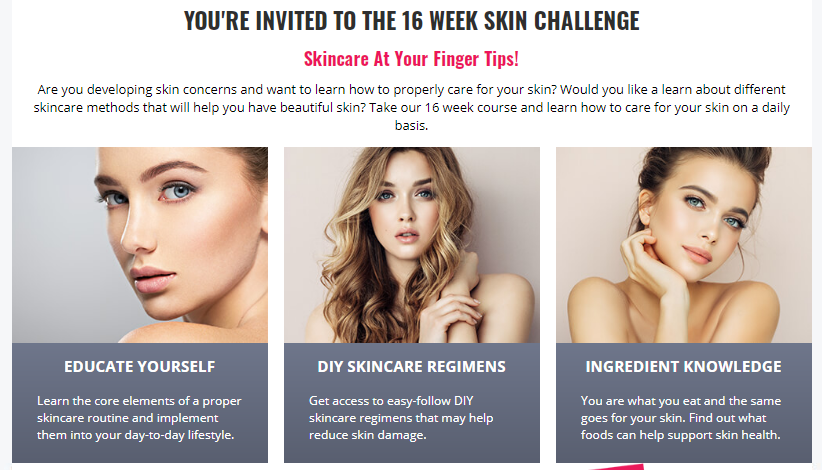Select the pink 'Skincare At Your Finger Tips!' subheading

click(x=412, y=59)
